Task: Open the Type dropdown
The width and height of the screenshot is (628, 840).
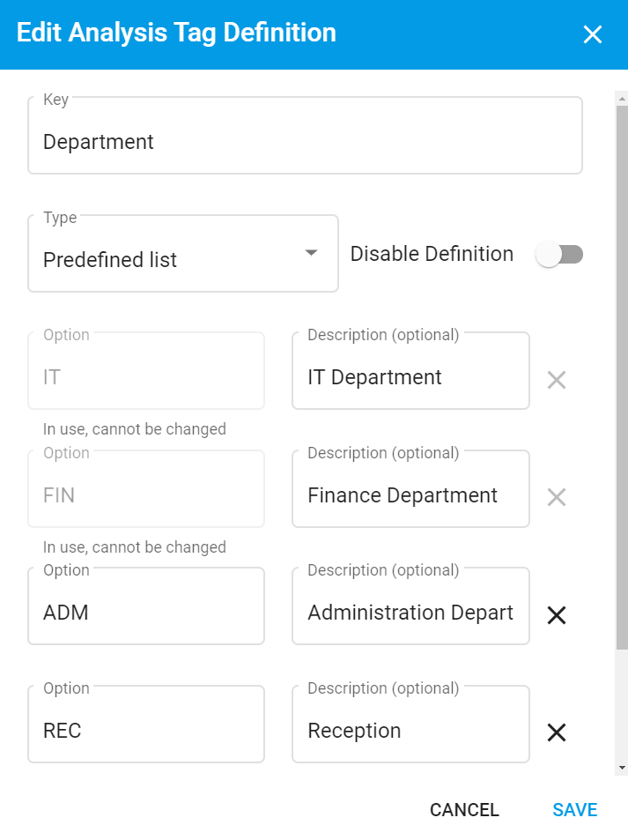Action: 183,253
